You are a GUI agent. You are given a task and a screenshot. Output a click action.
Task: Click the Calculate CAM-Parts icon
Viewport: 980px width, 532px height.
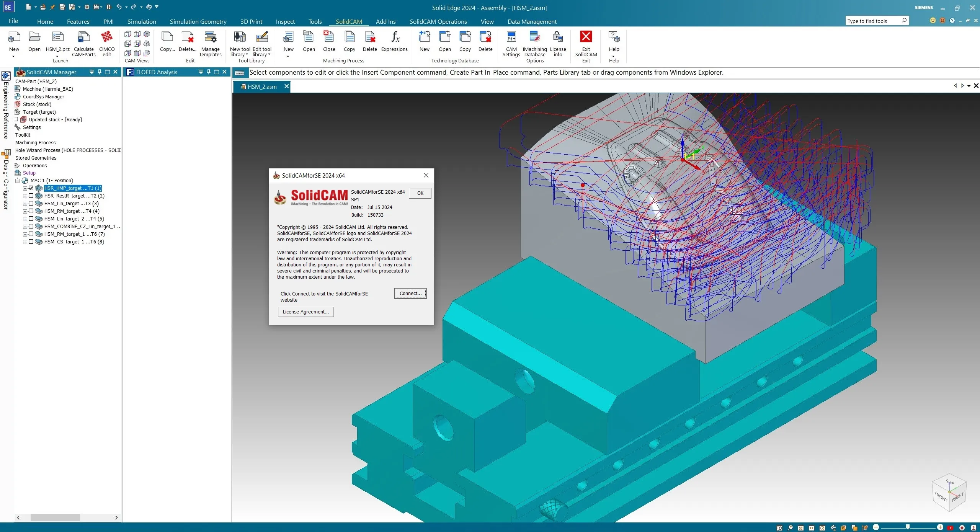click(x=83, y=37)
